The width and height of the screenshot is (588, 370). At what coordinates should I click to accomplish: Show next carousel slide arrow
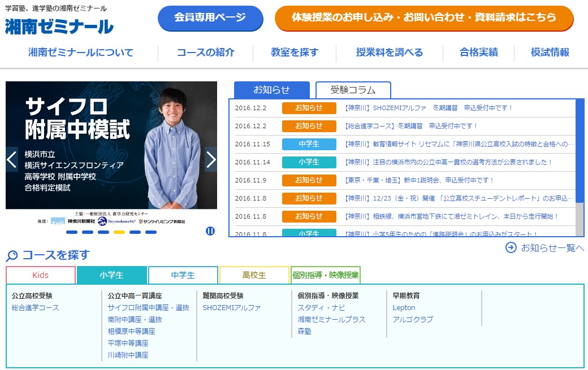click(211, 159)
